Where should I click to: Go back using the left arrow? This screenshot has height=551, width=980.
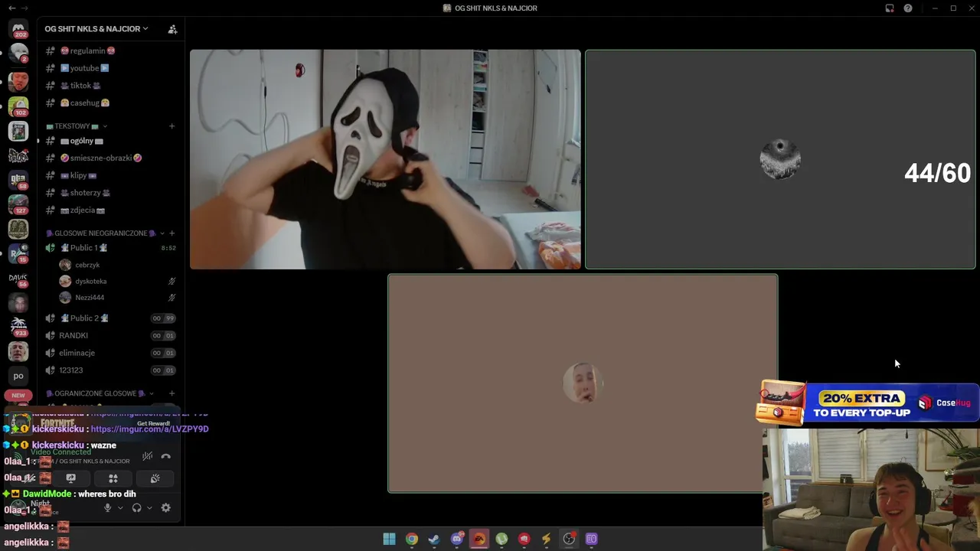click(11, 8)
